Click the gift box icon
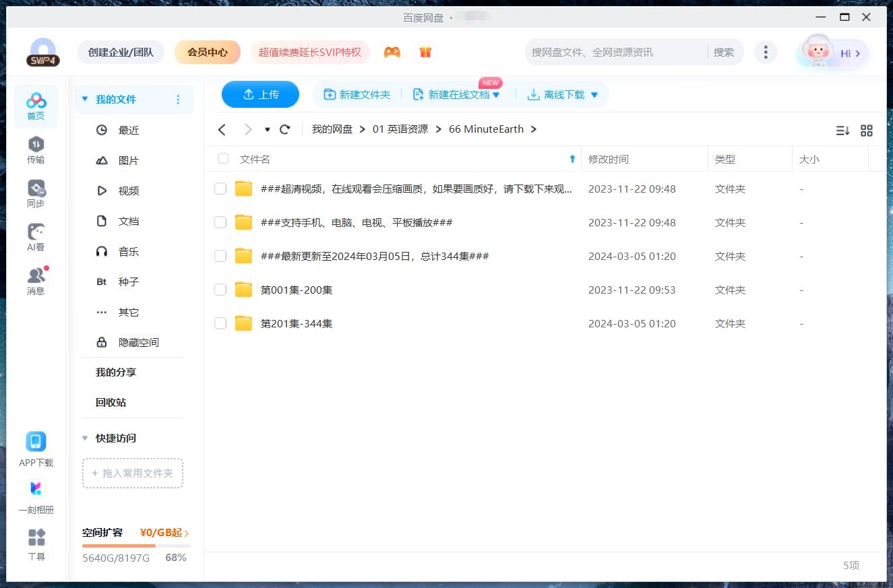893x588 pixels. [x=425, y=52]
